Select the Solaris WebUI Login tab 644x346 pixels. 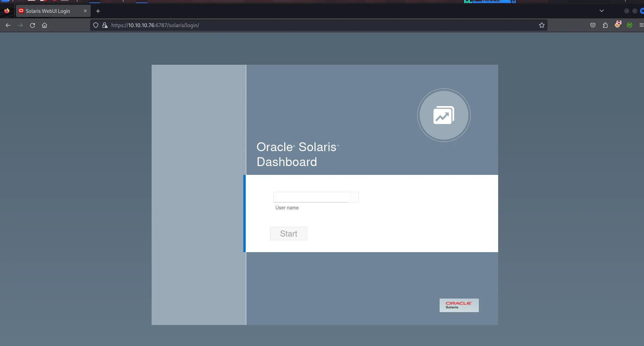click(53, 11)
